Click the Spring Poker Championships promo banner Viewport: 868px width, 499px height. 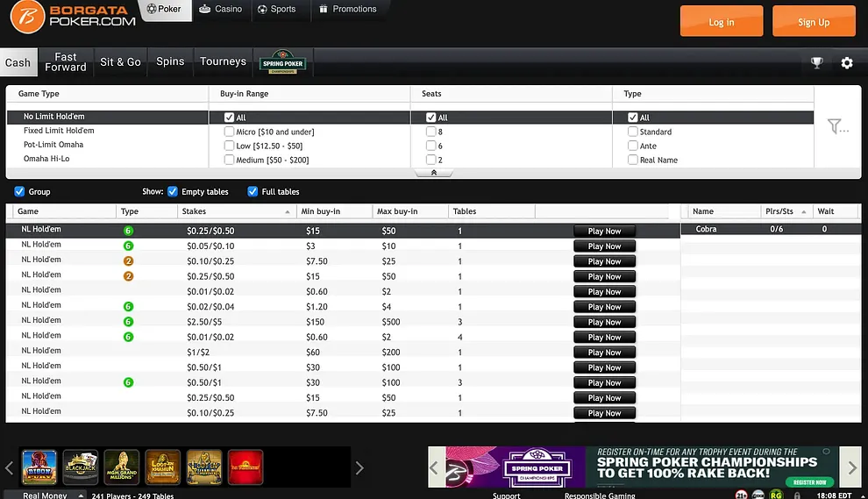point(642,467)
